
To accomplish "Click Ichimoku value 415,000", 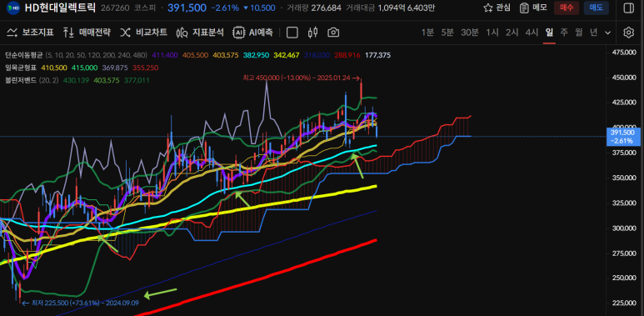I will coord(85,68).
